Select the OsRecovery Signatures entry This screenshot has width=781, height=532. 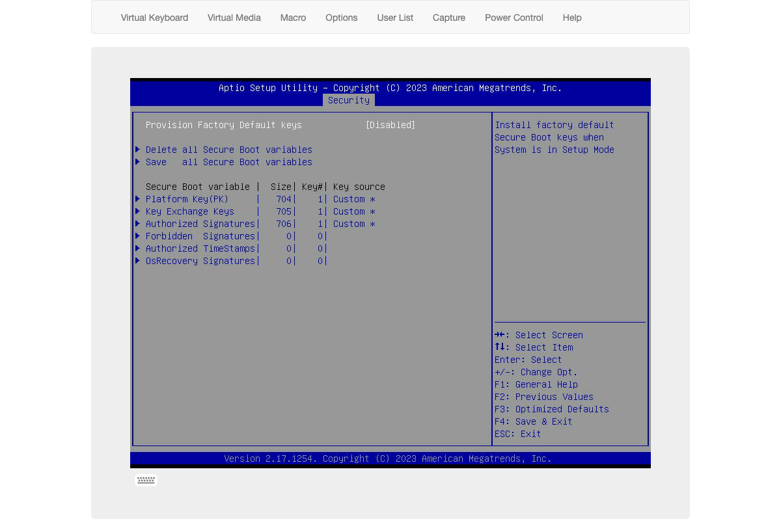pyautogui.click(x=200, y=261)
